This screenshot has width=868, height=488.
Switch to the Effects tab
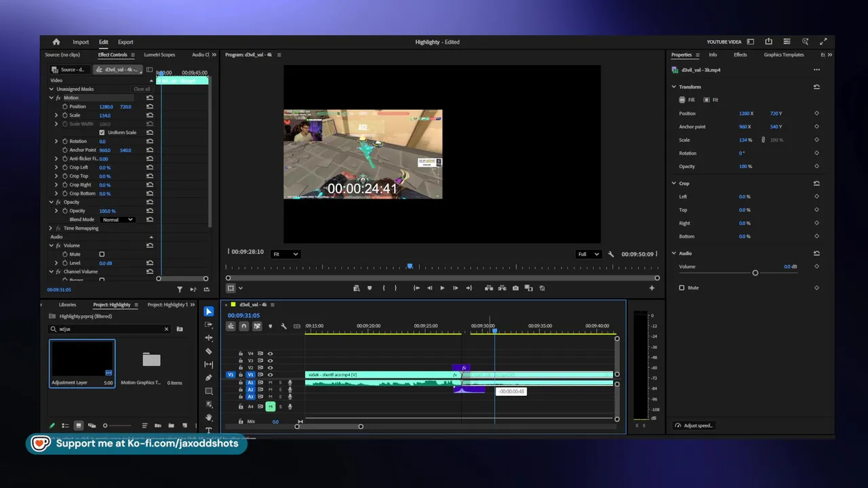(741, 55)
